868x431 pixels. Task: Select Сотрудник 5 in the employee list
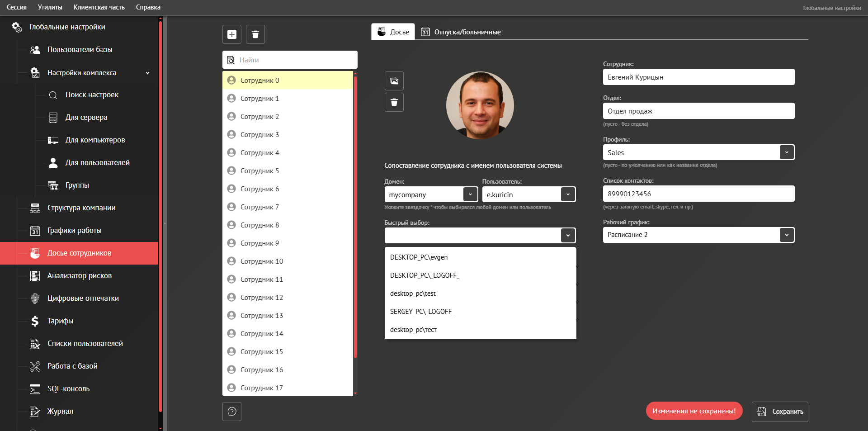point(259,171)
